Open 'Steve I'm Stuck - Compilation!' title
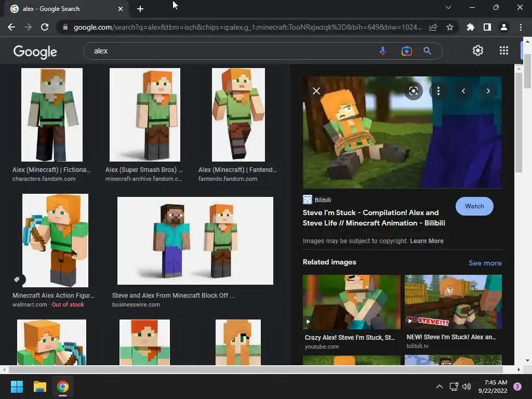This screenshot has height=399, width=532. 374,218
